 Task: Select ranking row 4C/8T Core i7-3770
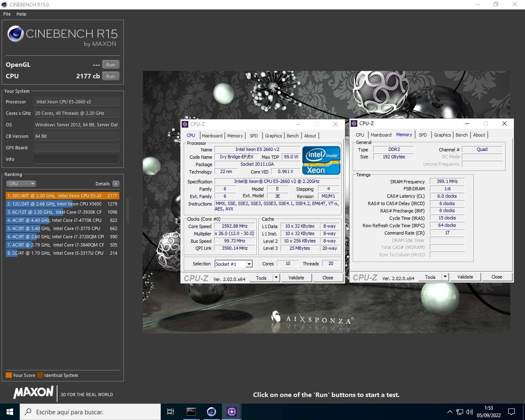pyautogui.click(x=62, y=228)
